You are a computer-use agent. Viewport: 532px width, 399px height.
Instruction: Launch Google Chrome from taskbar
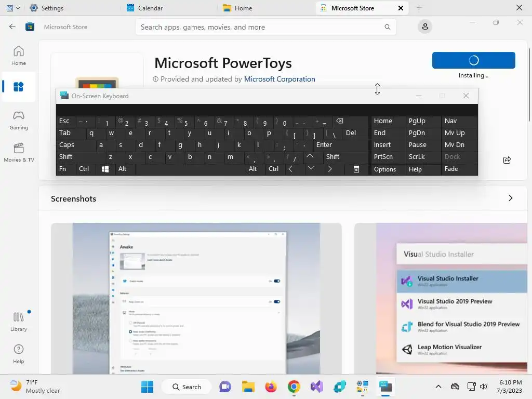pyautogui.click(x=294, y=387)
